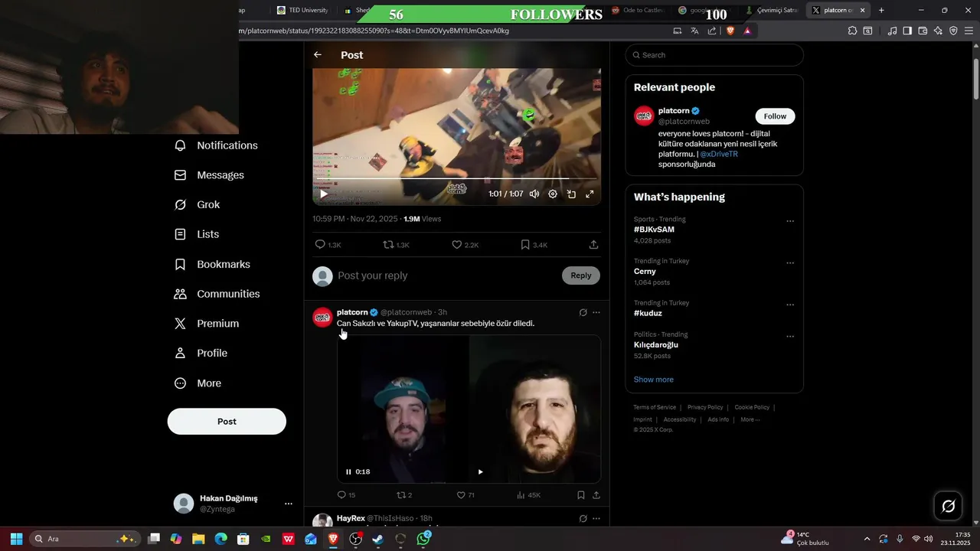This screenshot has width=980, height=551.
Task: Open Communities in the sidebar
Action: [217, 294]
